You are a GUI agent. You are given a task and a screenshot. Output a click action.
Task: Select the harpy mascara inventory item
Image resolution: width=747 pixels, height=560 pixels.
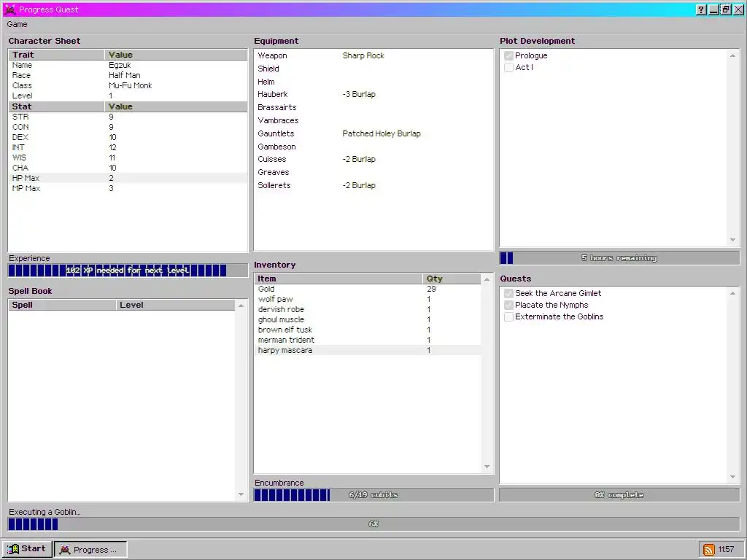coord(368,351)
